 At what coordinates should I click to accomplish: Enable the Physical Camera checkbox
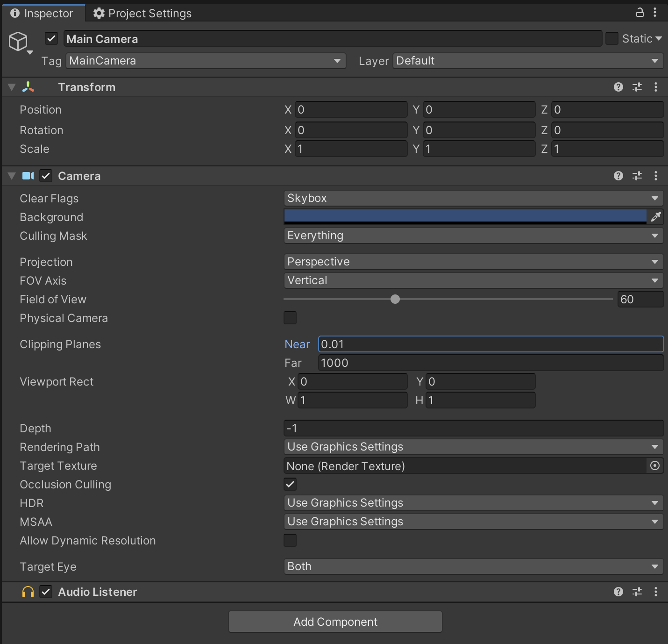pyautogui.click(x=290, y=318)
